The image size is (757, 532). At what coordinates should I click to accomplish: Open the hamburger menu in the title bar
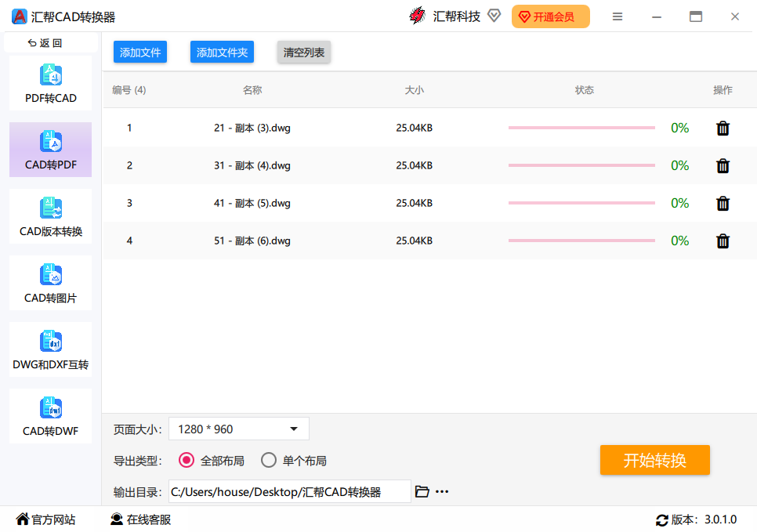click(618, 16)
